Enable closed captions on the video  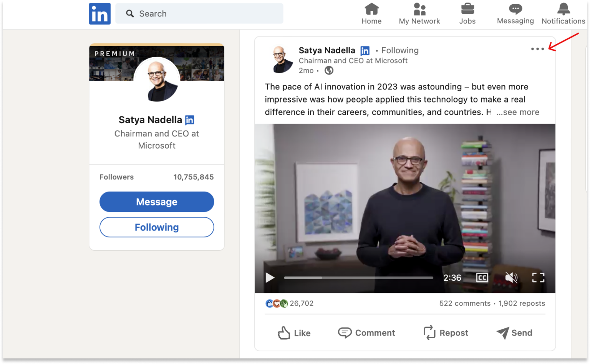click(482, 277)
